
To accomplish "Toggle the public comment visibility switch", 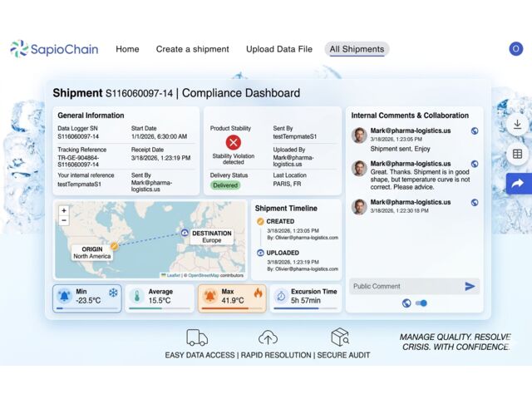I will pyautogui.click(x=421, y=303).
